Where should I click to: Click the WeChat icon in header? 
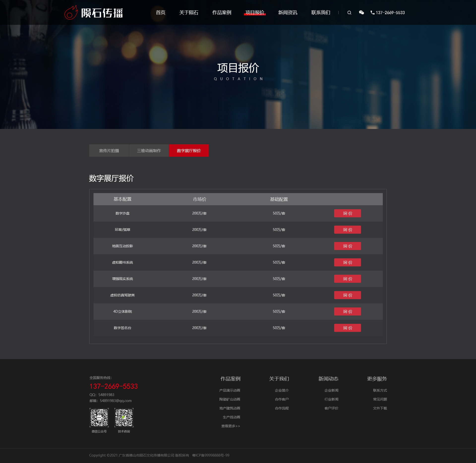click(x=361, y=13)
